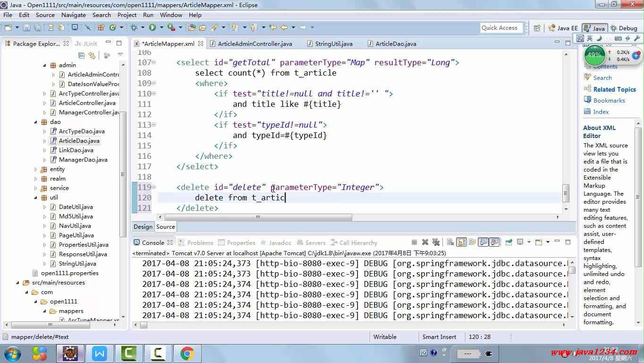Screen dimensions: 644x363
Task: Collapse the dao package node
Action: click(35, 122)
